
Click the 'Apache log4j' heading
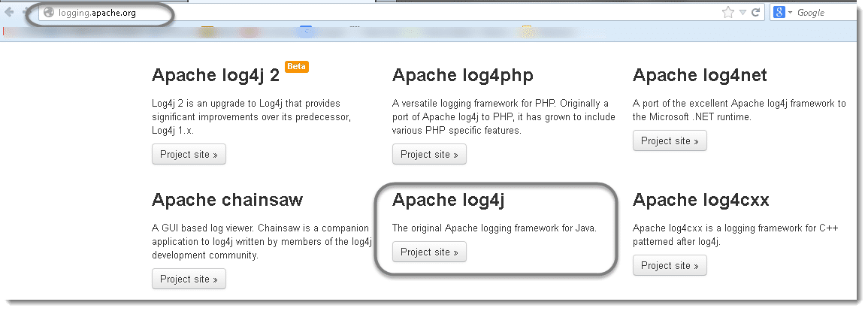(x=449, y=201)
